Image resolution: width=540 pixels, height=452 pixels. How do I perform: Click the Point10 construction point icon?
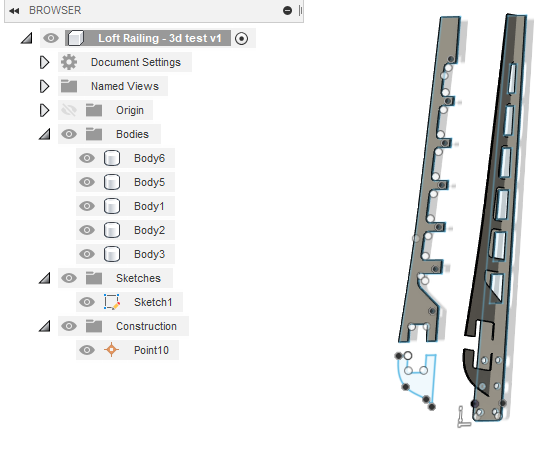pos(112,350)
